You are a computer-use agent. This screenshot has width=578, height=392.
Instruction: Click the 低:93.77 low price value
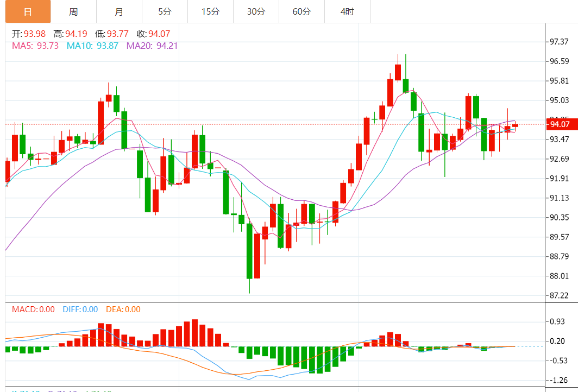(112, 34)
